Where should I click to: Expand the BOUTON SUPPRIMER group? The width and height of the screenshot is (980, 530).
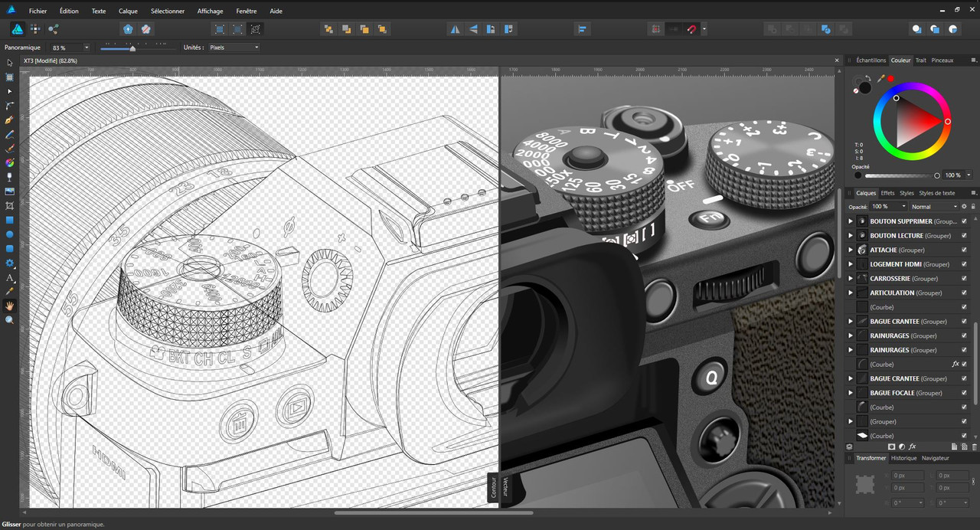[851, 221]
